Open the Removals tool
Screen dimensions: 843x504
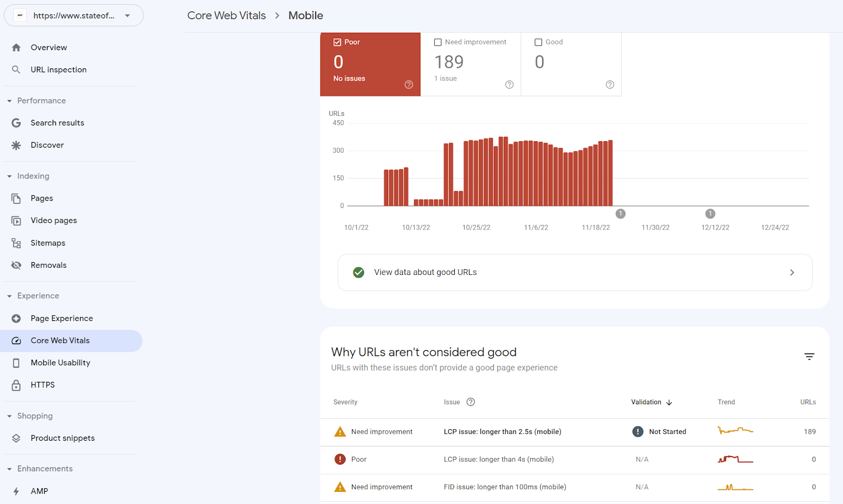coord(48,265)
